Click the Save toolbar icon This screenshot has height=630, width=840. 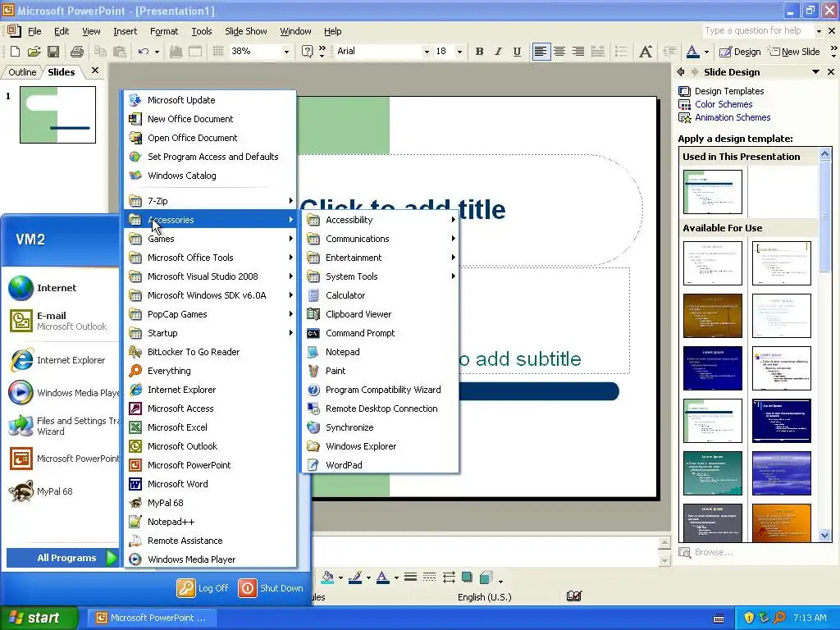click(x=53, y=52)
